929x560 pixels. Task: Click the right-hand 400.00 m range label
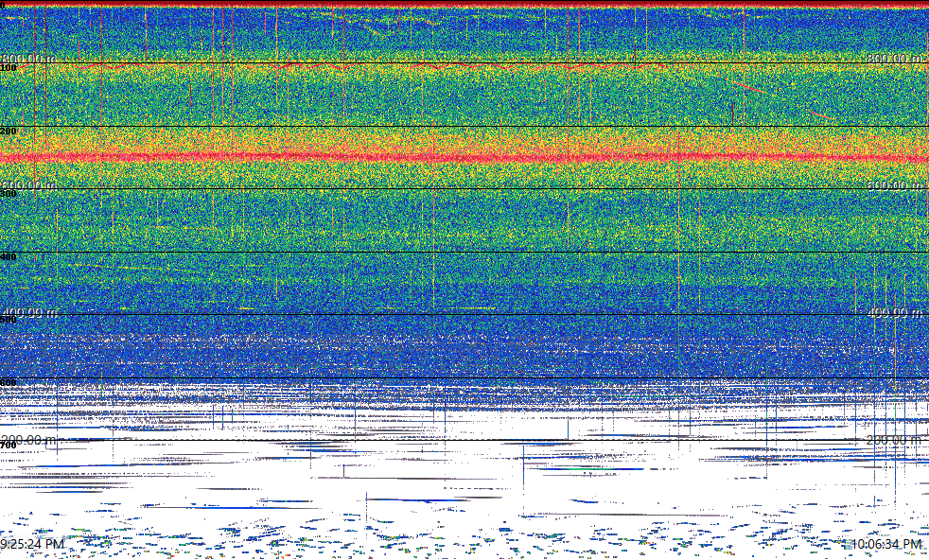click(x=894, y=312)
